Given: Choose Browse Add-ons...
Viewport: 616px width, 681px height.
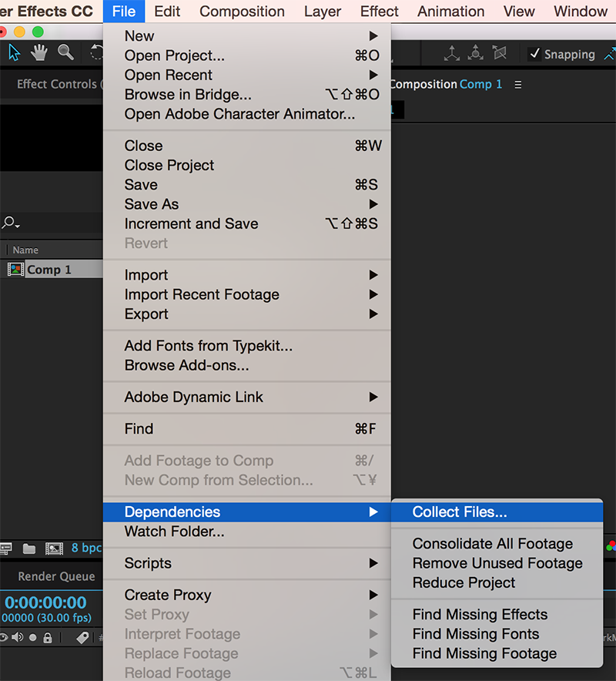Looking at the screenshot, I should [247, 366].
